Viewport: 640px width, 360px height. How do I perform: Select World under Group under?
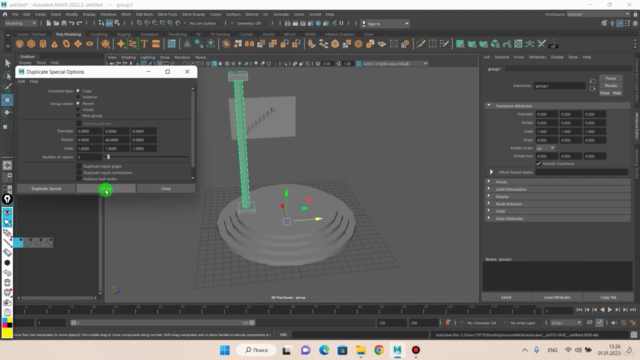(78, 109)
